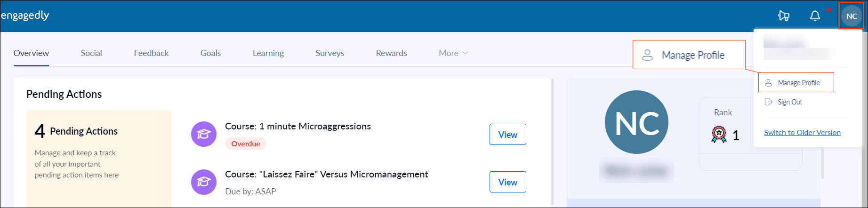The height and width of the screenshot is (208, 868).
Task: Click the rank badge ribbon icon
Action: 719,135
